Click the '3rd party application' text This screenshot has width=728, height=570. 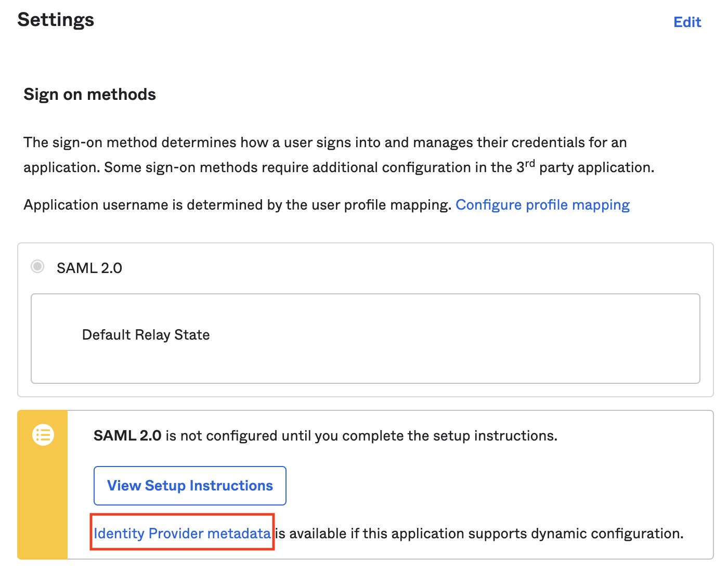pyautogui.click(x=585, y=167)
